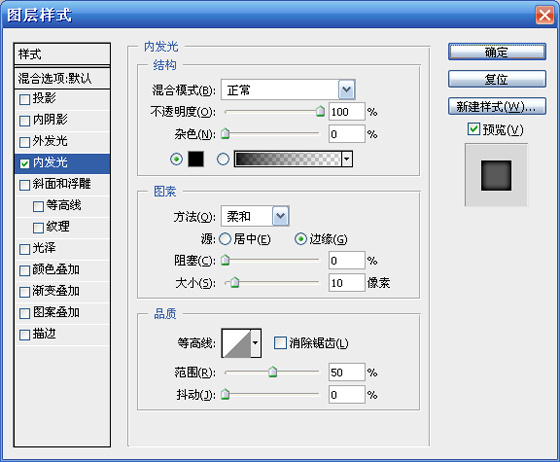The image size is (560, 462).
Task: Enable 消除锯齿 anti-alias checkbox
Action: [x=280, y=343]
